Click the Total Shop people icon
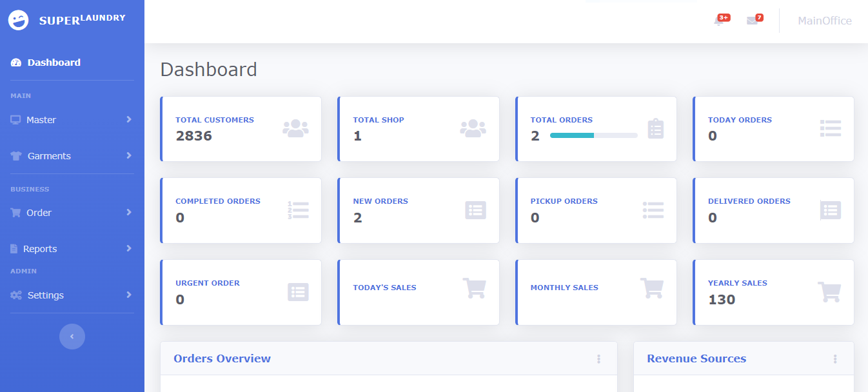 tap(473, 128)
